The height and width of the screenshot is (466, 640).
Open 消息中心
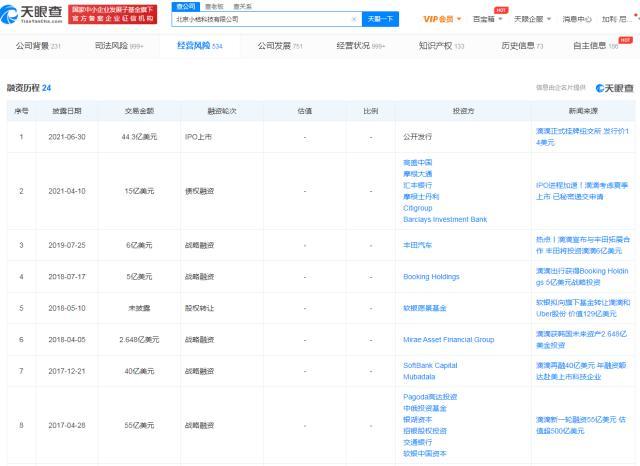576,19
